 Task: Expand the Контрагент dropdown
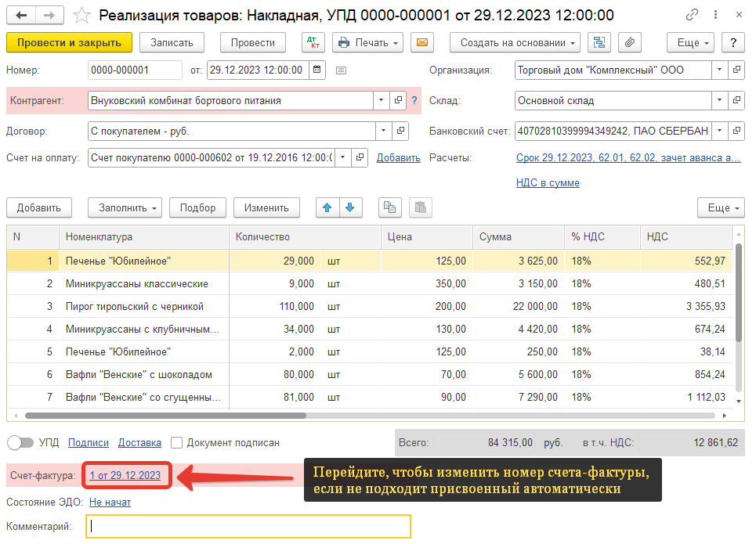[x=382, y=101]
